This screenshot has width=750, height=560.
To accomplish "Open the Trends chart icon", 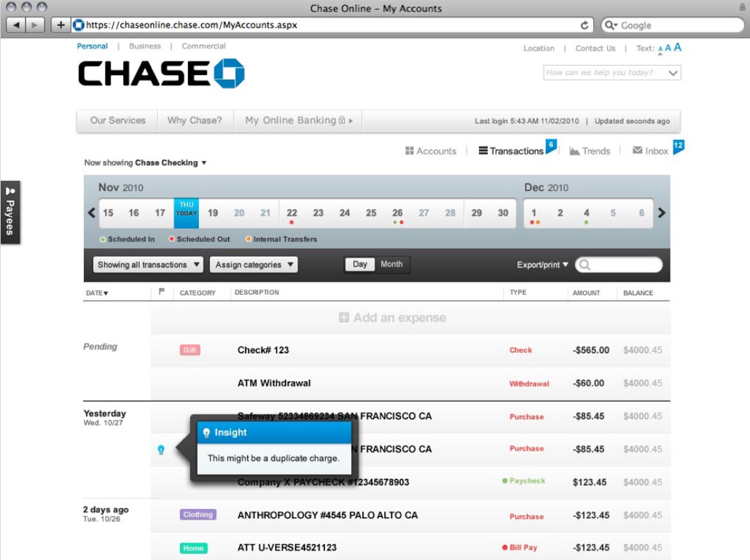I will point(574,151).
